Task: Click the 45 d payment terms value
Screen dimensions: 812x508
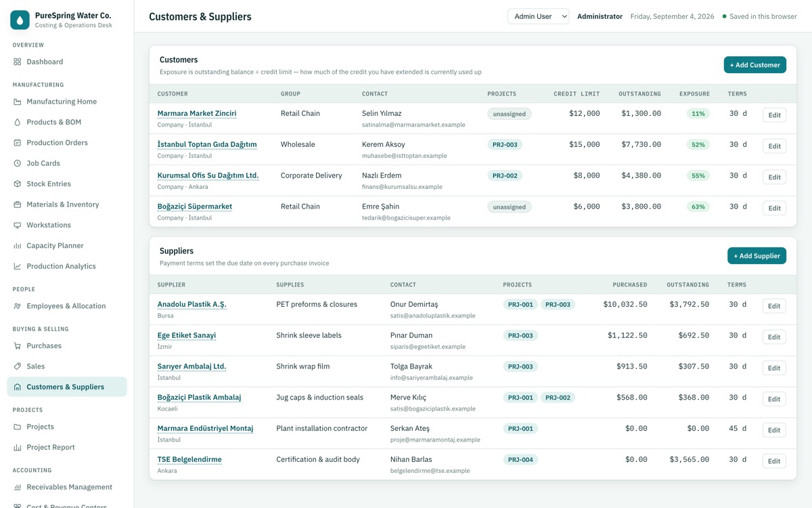Action: (x=738, y=428)
